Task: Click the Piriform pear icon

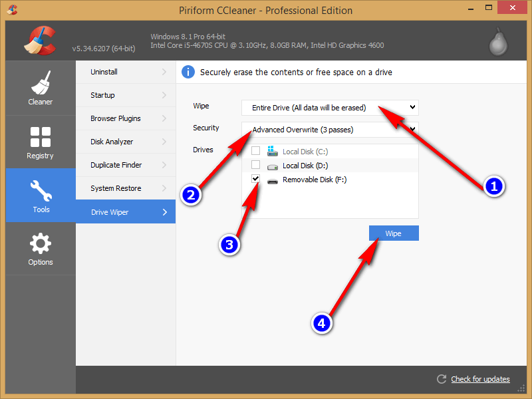Action: [x=498, y=41]
